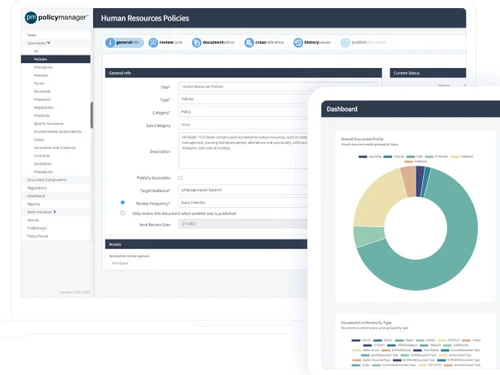500x375 pixels.
Task: Open the cross reference tab icon
Action: pyautogui.click(x=249, y=42)
